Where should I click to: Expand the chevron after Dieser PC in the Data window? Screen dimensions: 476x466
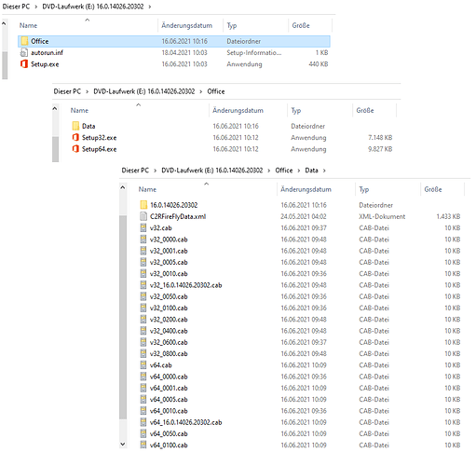pyautogui.click(x=156, y=171)
